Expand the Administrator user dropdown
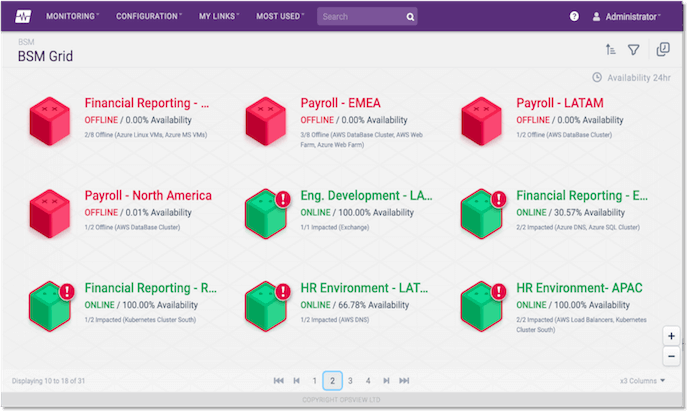Image resolution: width=687 pixels, height=411 pixels. pos(627,17)
